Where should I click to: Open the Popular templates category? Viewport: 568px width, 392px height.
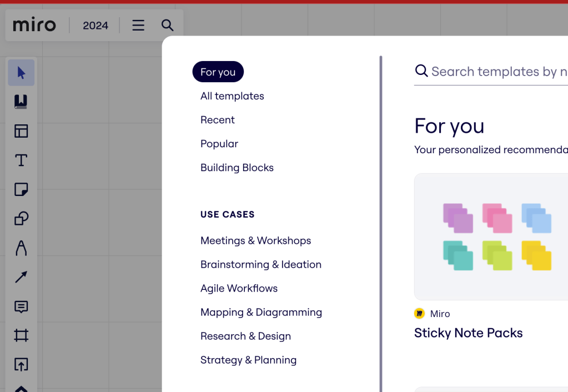(x=219, y=144)
